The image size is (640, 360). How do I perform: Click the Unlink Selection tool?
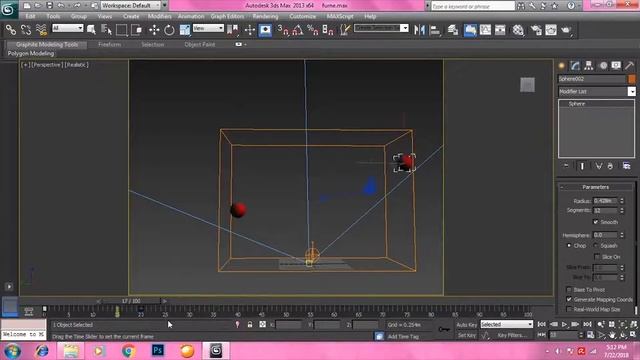[x=26, y=30]
